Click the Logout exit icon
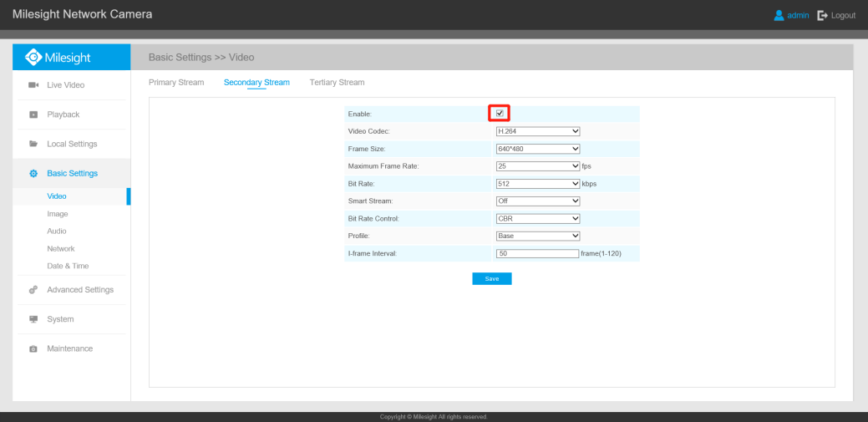Viewport: 868px width, 422px height. pyautogui.click(x=823, y=16)
